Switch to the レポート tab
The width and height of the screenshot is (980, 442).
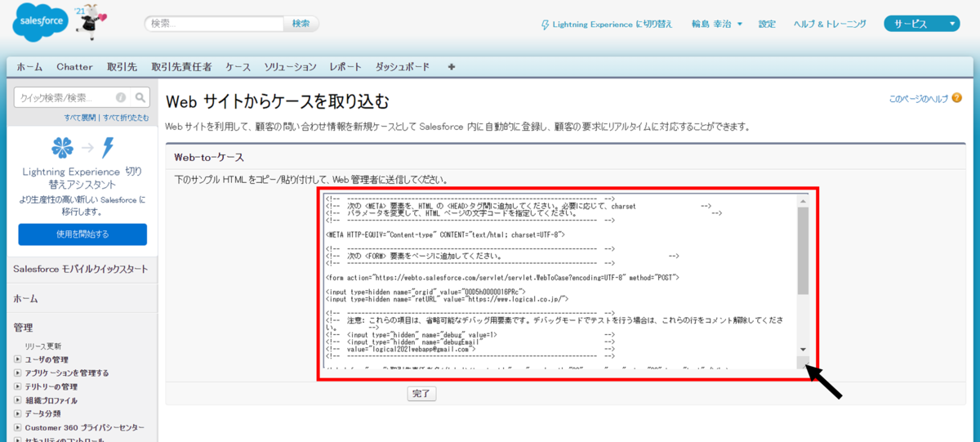(345, 66)
